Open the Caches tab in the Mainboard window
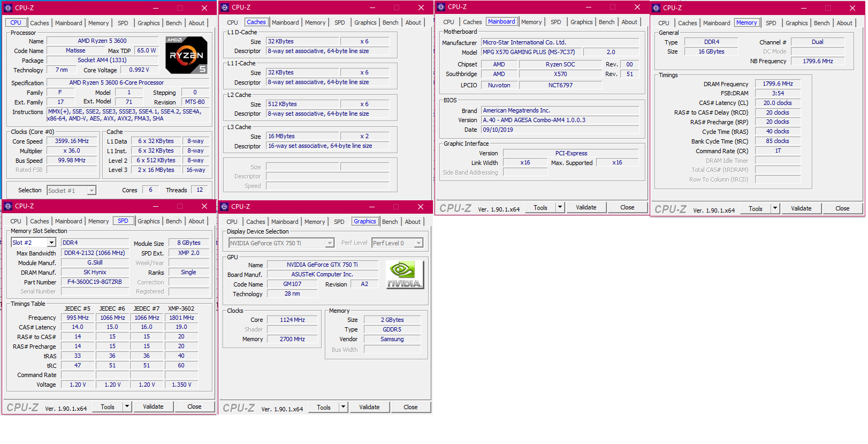 [473, 22]
